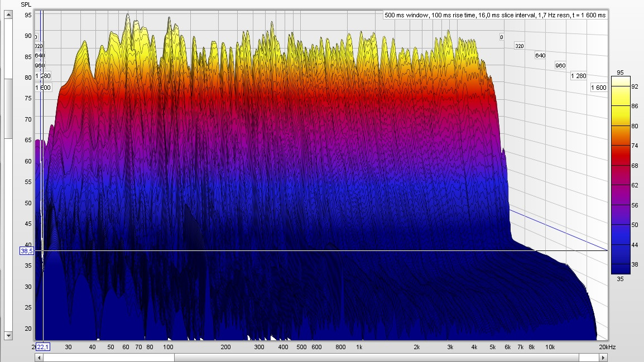Click the 640 ms label at right

[x=540, y=55]
